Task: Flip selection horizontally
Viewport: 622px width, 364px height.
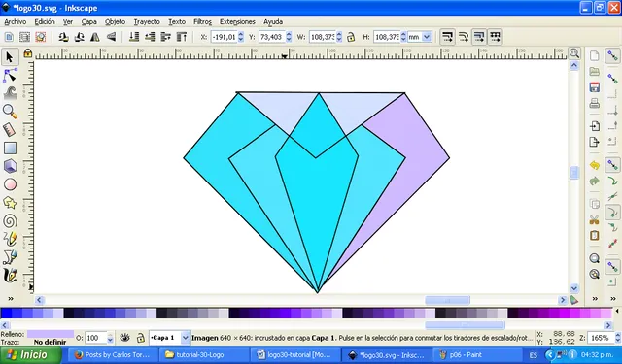Action: click(x=95, y=37)
